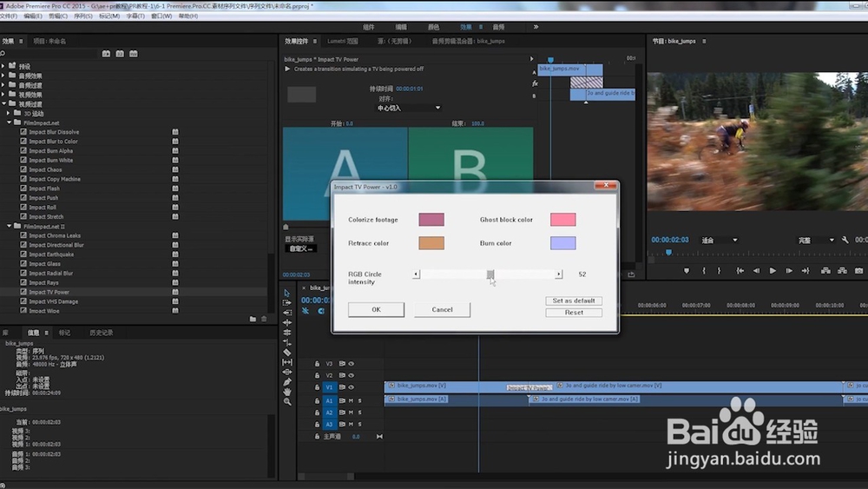The image size is (868, 489).
Task: Pick the Retrace color swatch
Action: [x=431, y=243]
